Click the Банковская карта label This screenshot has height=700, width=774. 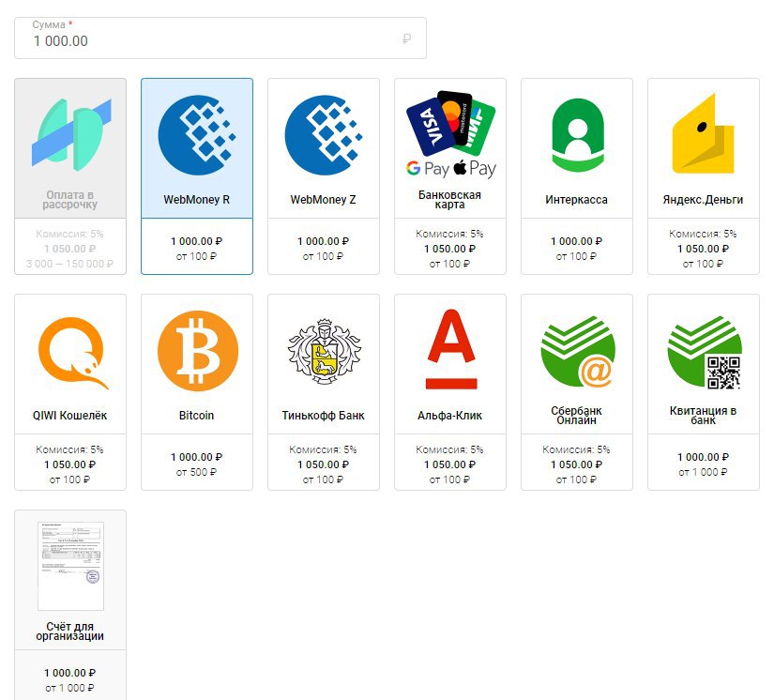click(449, 200)
